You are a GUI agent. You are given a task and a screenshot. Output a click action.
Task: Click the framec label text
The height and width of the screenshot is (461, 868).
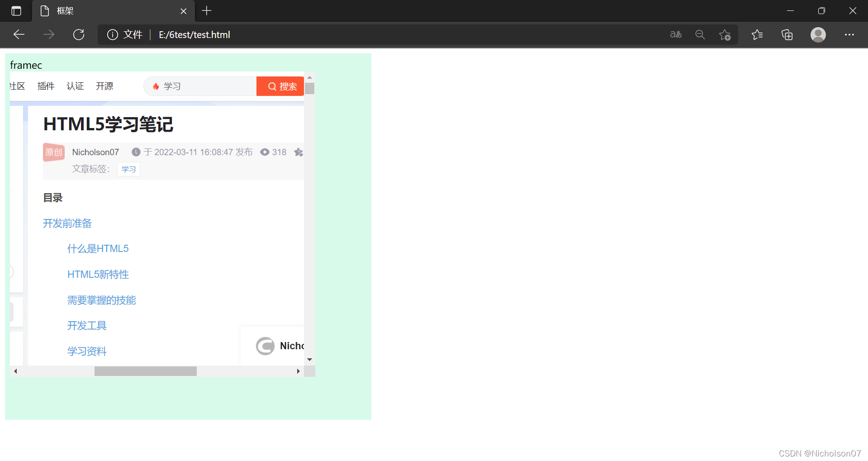(26, 65)
